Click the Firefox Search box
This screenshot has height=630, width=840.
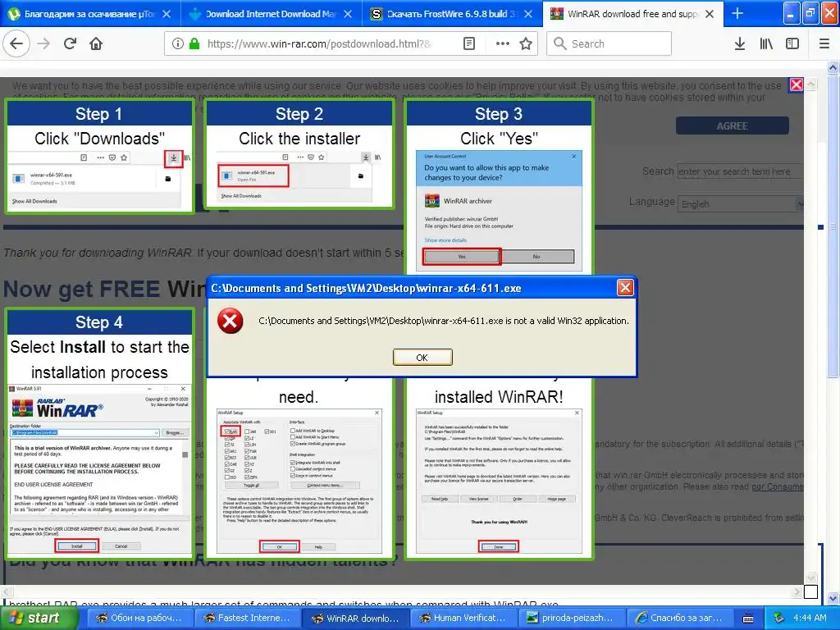[x=609, y=43]
